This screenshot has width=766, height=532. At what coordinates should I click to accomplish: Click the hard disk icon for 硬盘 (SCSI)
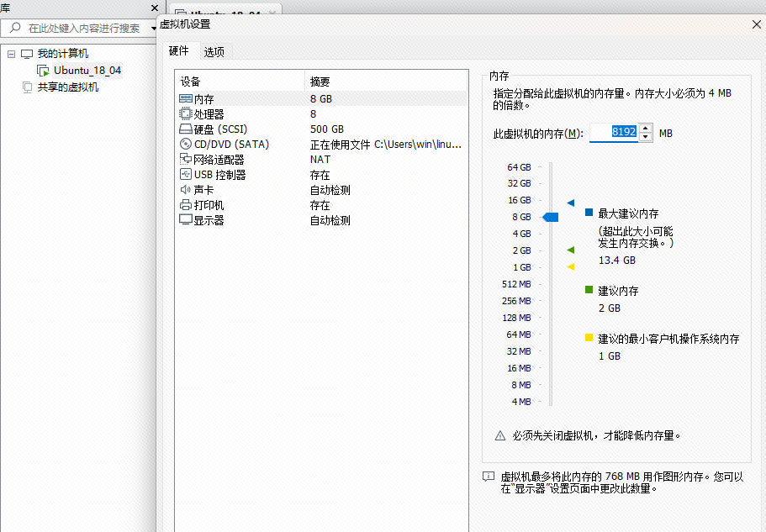pos(185,129)
